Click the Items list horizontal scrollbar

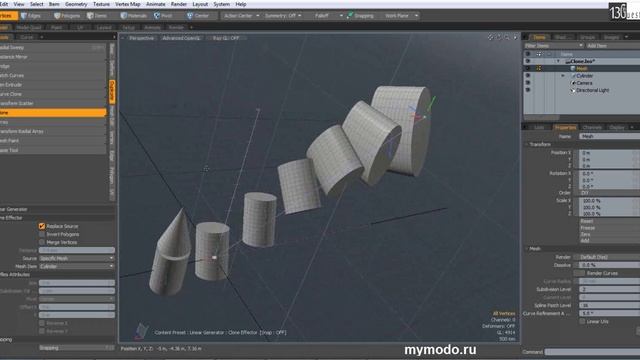541,118
